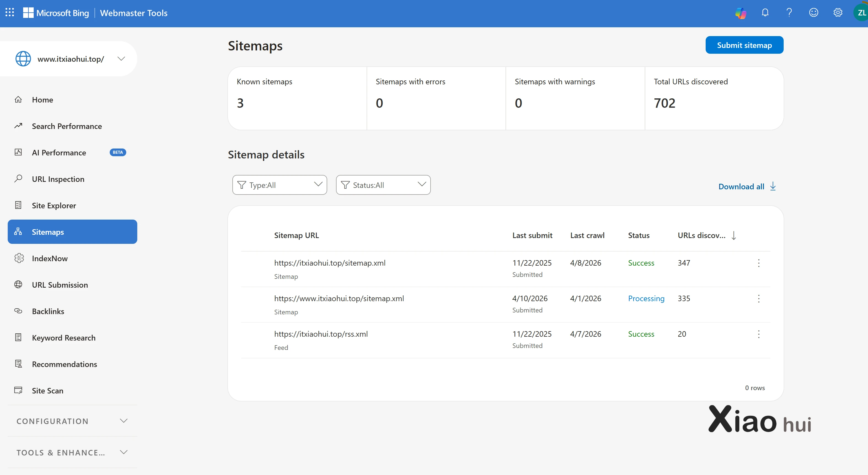Viewport: 868px width, 475px height.
Task: Sort by URLs discovered column arrow
Action: click(733, 236)
